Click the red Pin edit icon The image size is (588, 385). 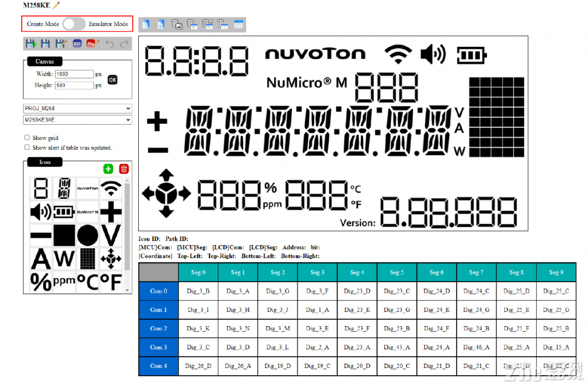click(92, 44)
